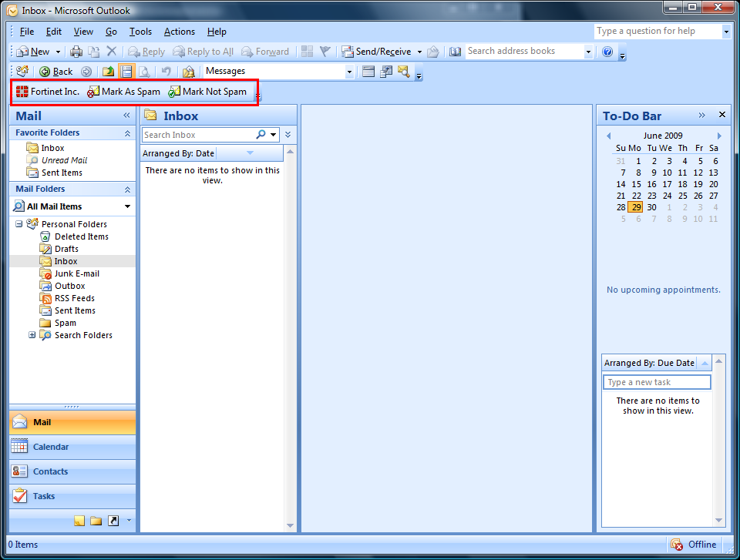Click the Undo icon
The image size is (740, 560).
(166, 71)
